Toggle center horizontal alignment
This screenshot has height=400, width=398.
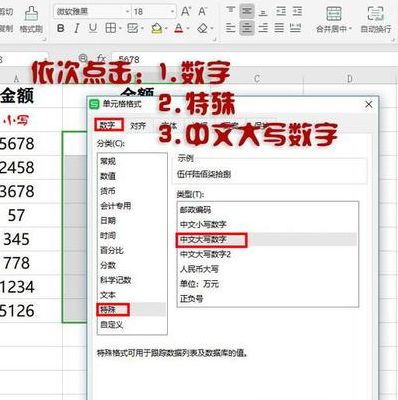coord(247,28)
